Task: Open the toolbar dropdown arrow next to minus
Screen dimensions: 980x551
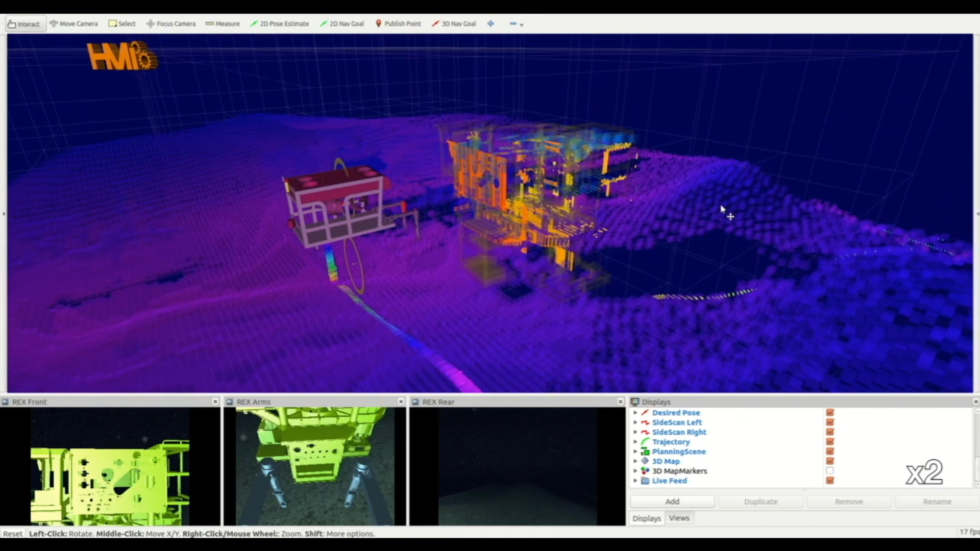Action: (x=522, y=24)
